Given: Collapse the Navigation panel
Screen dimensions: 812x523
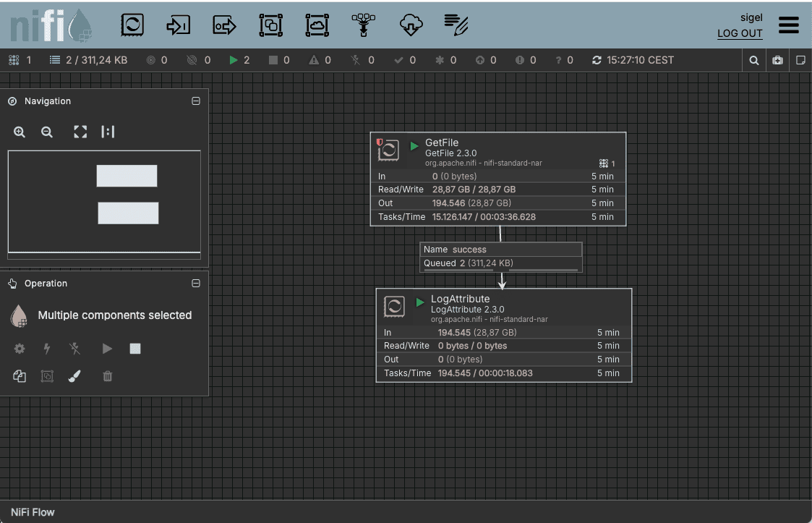Looking at the screenshot, I should pyautogui.click(x=195, y=101).
